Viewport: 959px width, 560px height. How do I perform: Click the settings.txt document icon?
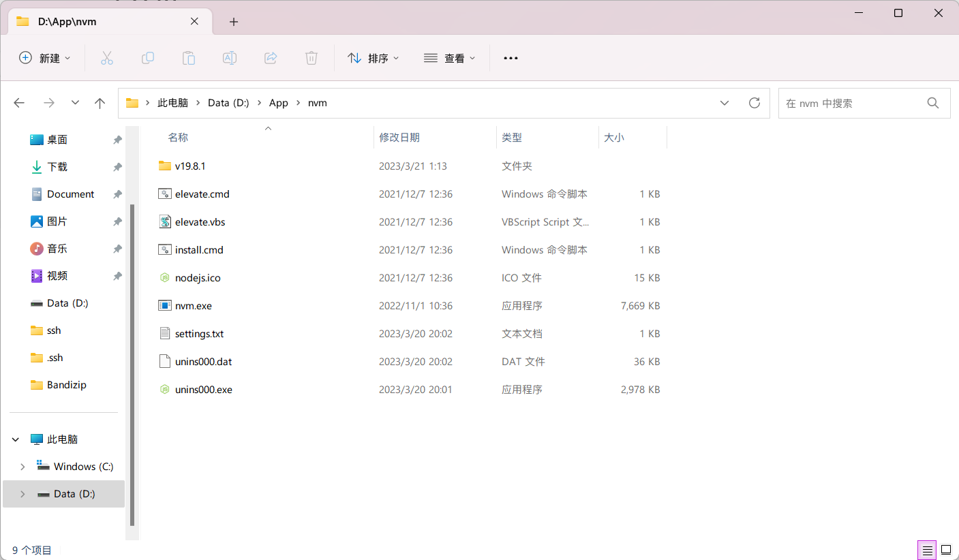click(164, 333)
